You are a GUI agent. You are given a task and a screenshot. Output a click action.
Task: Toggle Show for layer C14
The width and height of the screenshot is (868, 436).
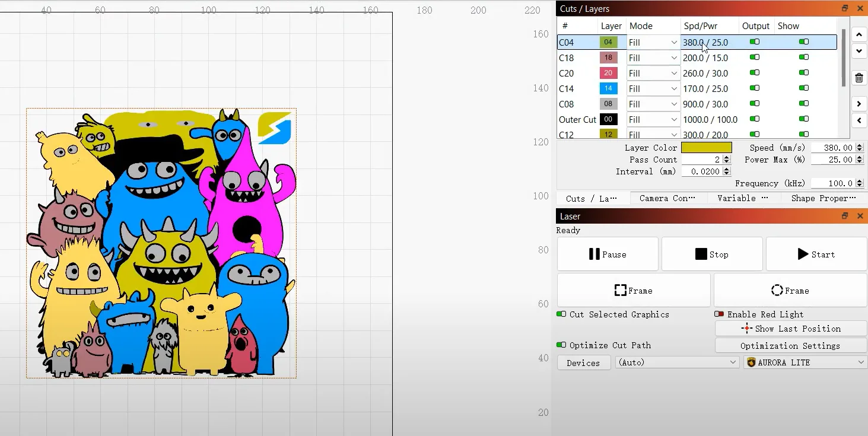804,88
